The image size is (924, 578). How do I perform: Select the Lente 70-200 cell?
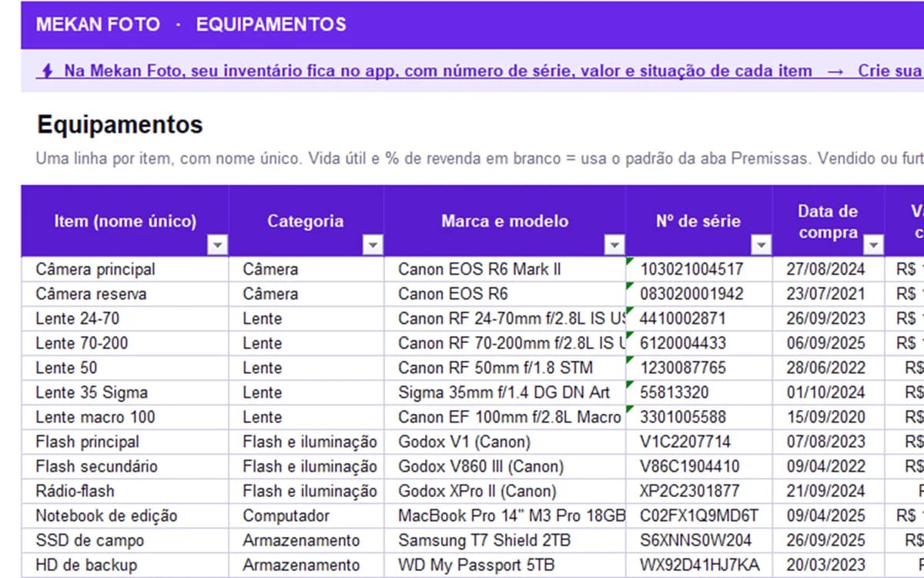(125, 343)
